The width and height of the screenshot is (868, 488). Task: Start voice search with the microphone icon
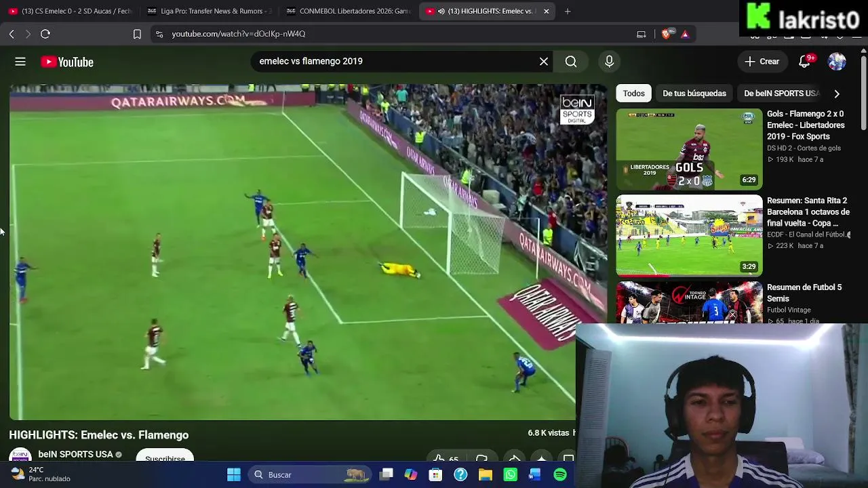coord(609,62)
